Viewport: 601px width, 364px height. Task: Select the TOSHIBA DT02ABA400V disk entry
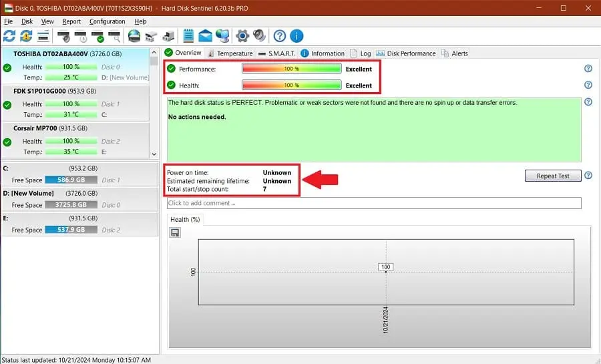(x=75, y=65)
